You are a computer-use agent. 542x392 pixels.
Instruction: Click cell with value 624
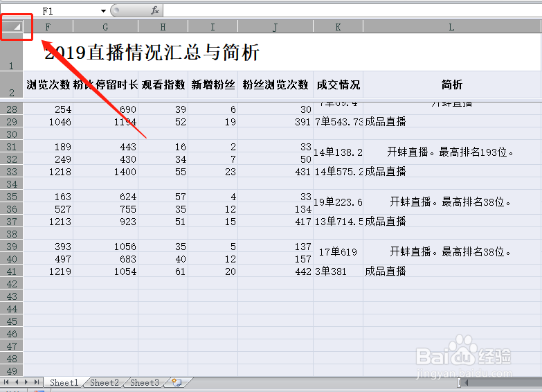coord(105,197)
